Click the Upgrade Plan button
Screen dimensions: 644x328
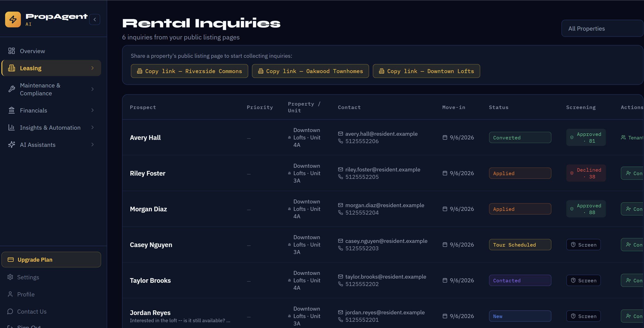51,260
